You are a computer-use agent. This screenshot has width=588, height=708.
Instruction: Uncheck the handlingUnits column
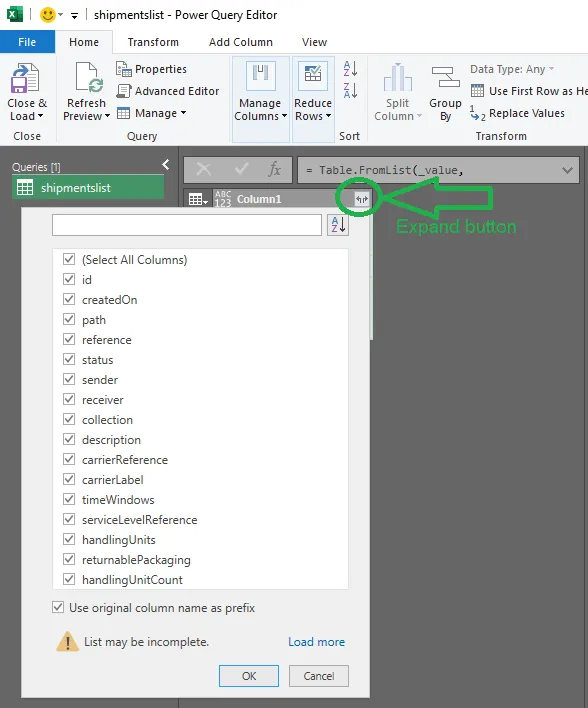pyautogui.click(x=69, y=539)
